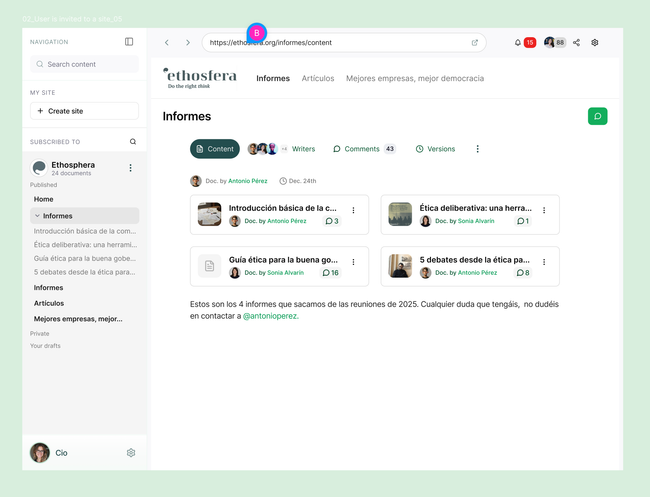Click search icon next to Subscribed To

pyautogui.click(x=133, y=142)
